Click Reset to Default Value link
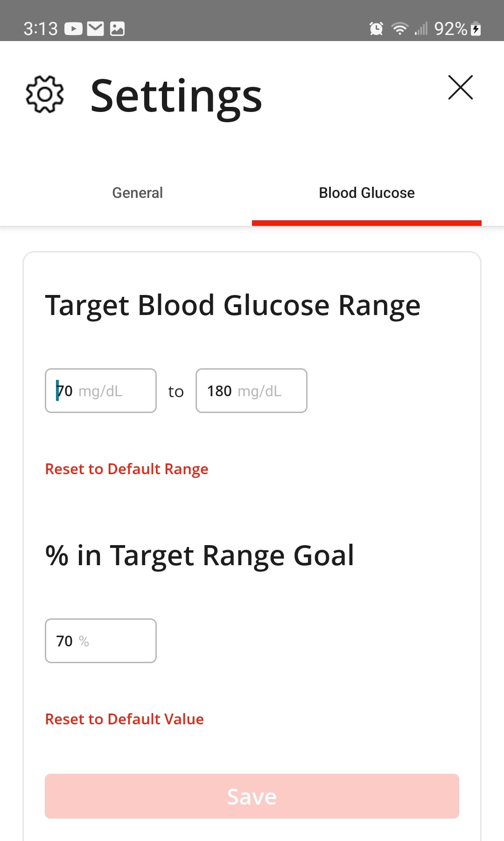 124,719
